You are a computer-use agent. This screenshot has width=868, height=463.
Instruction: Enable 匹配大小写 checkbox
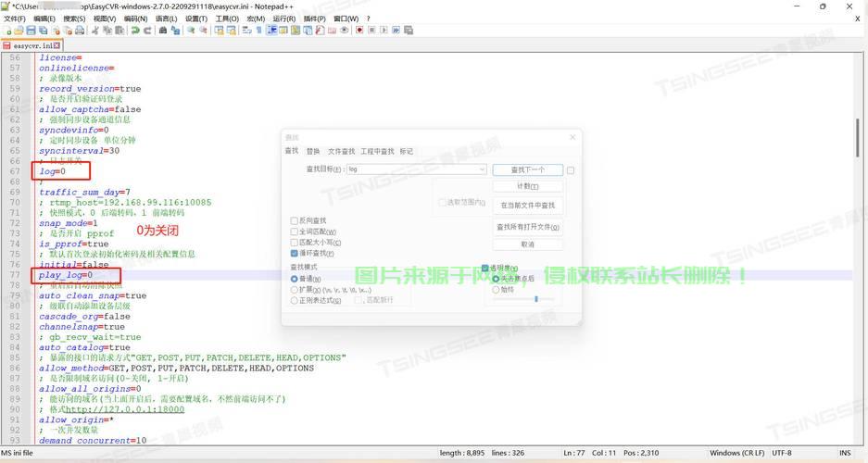coord(294,243)
